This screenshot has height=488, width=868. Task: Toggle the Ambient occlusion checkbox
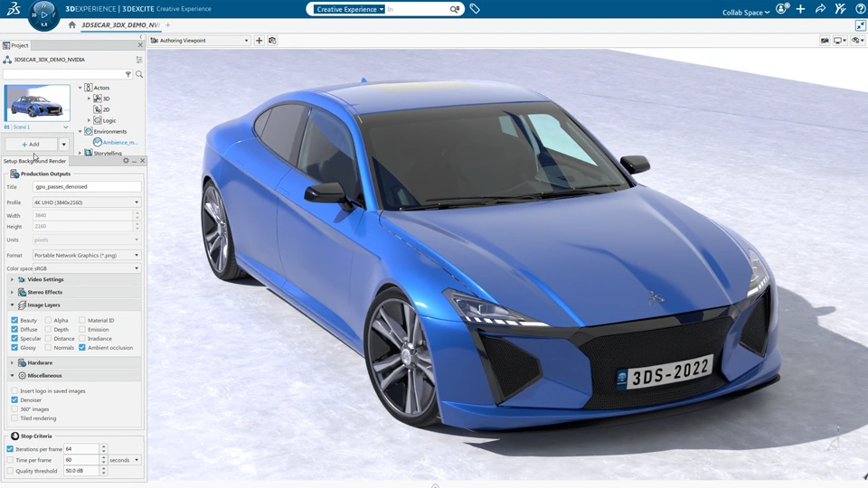(x=82, y=347)
